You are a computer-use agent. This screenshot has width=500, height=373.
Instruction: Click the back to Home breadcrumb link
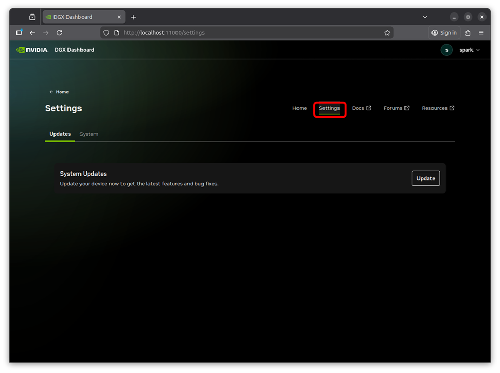pyautogui.click(x=59, y=92)
